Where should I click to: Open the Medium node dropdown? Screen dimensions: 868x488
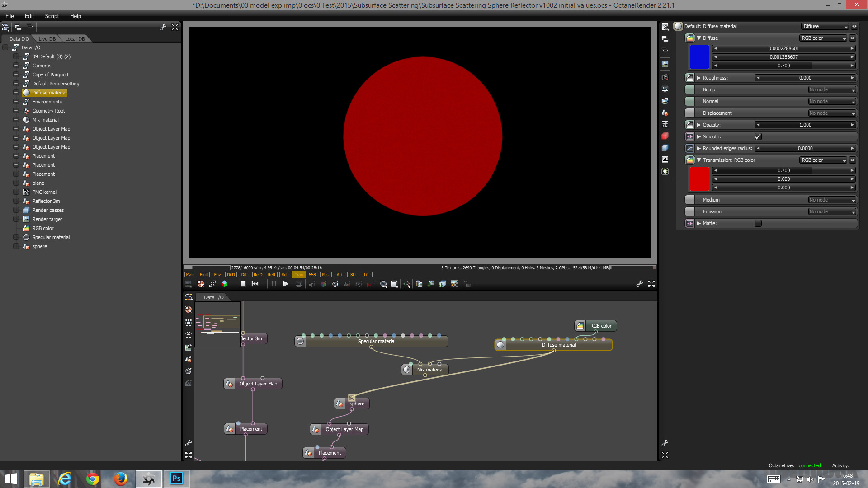[832, 200]
